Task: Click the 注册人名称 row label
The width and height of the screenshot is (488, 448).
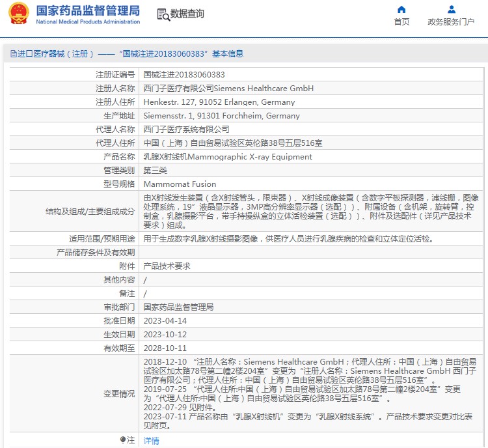Action: click(115, 89)
